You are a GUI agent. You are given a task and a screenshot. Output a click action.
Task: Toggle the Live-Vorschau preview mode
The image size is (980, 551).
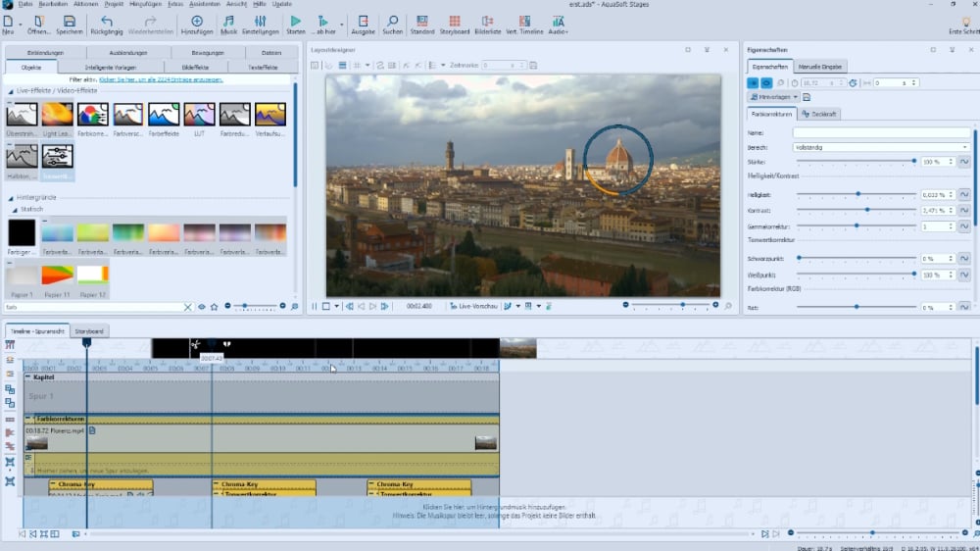(475, 306)
